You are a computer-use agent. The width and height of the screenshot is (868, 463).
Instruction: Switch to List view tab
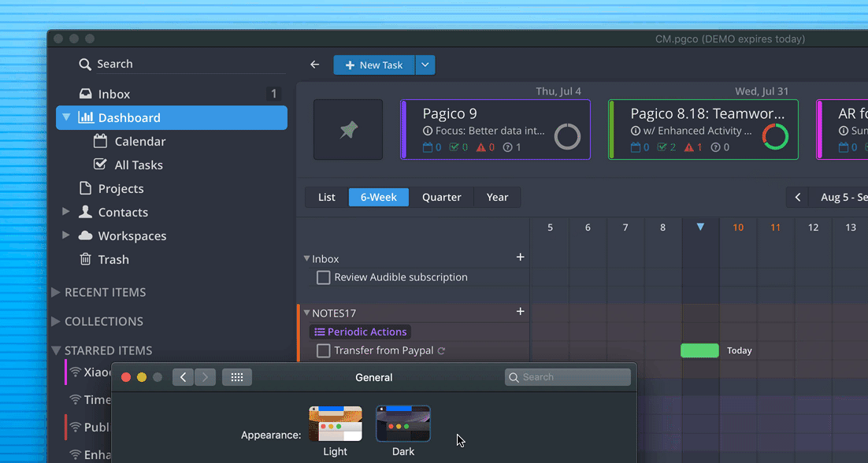pos(327,198)
